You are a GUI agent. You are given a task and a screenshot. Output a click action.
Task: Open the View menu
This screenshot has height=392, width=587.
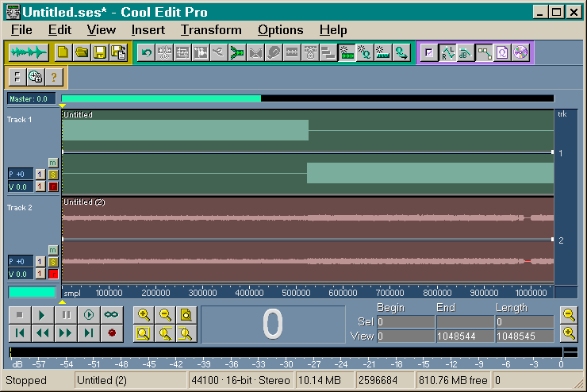point(102,30)
